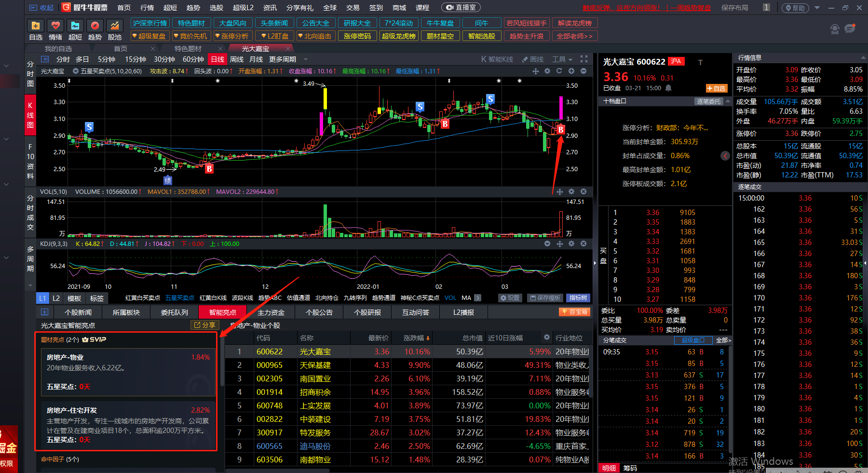Click the 直播室 button
Viewport: 868px width, 473px height.
[x=461, y=8]
